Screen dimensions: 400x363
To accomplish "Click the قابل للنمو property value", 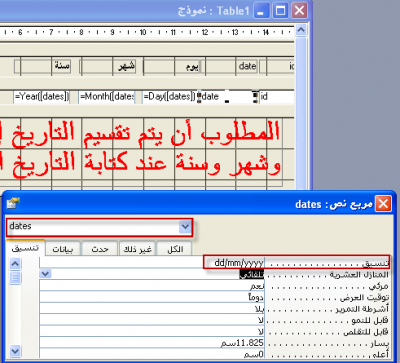I will point(152,320).
